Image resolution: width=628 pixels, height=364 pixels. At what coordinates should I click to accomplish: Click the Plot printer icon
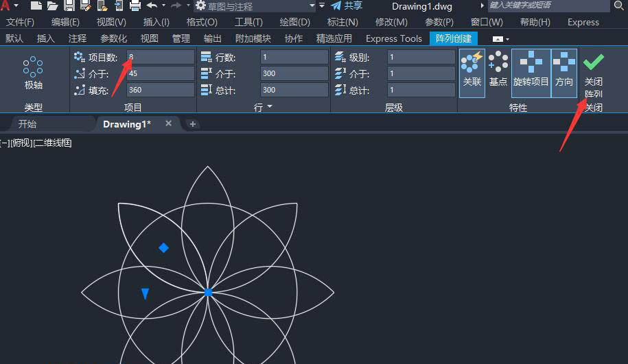click(135, 5)
